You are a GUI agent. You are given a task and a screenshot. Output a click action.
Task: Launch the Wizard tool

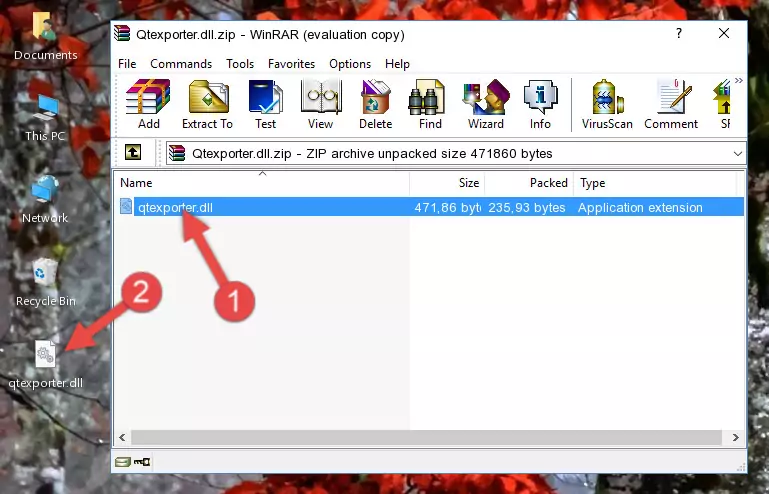pyautogui.click(x=486, y=104)
